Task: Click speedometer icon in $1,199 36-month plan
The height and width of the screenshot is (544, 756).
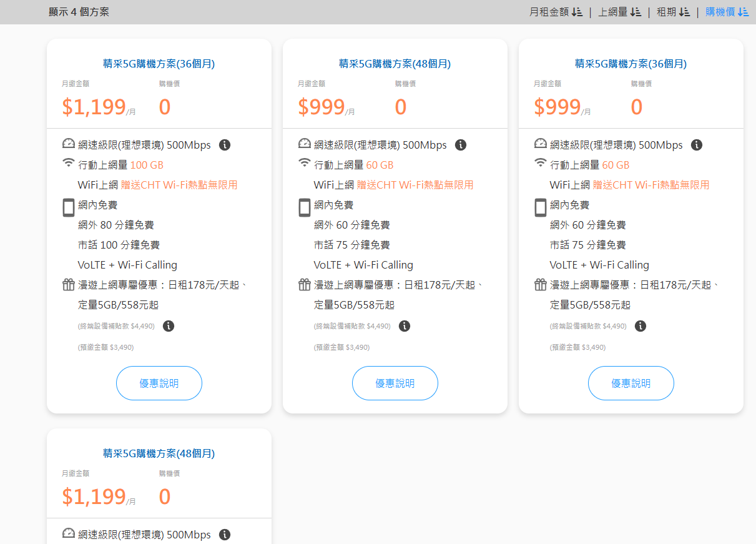Action: click(x=69, y=144)
